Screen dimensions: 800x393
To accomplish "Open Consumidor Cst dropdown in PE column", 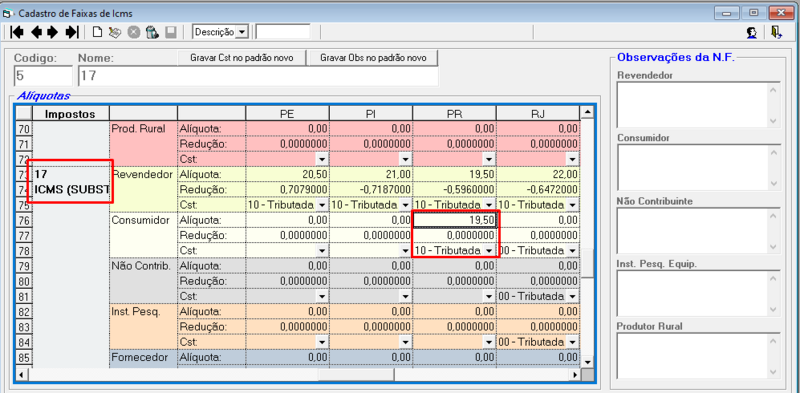I will pyautogui.click(x=322, y=251).
